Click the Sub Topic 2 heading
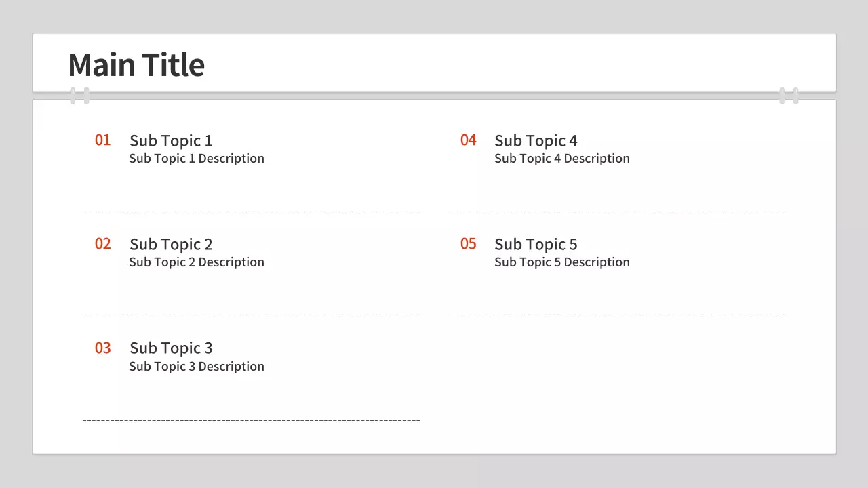 [171, 245]
